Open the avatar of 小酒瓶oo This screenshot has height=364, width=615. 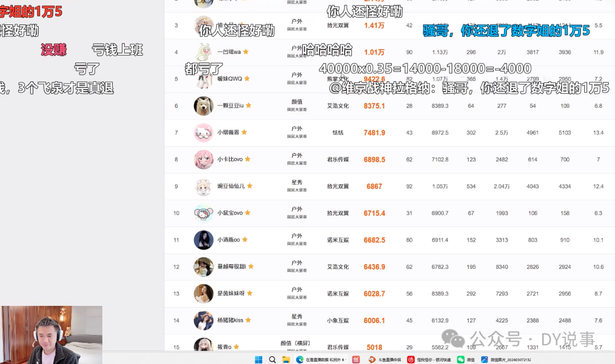tap(203, 240)
